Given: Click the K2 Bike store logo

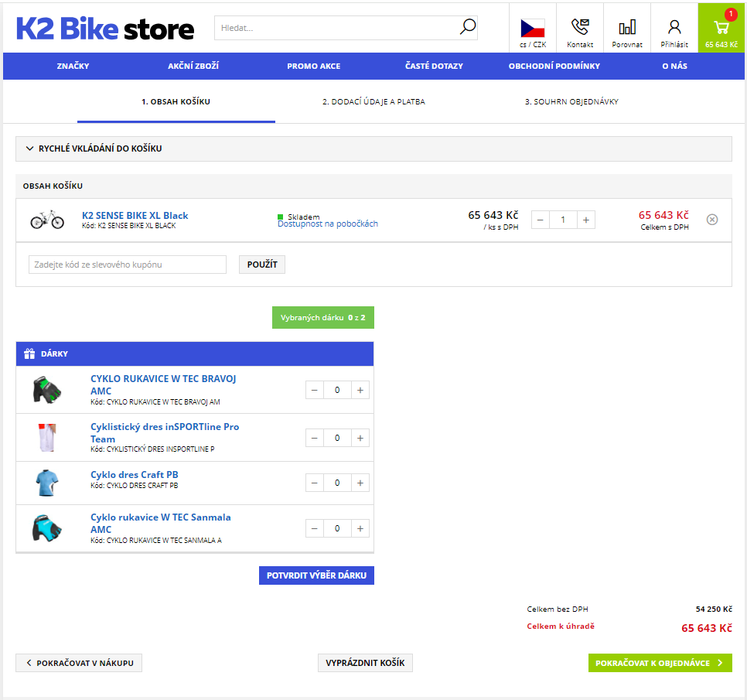Looking at the screenshot, I should (x=105, y=29).
